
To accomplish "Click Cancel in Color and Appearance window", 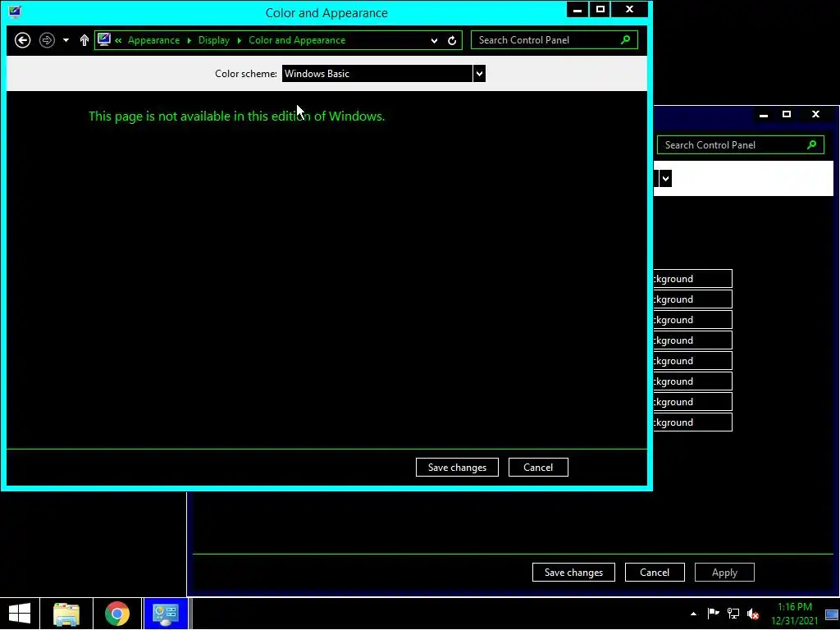I will click(538, 467).
